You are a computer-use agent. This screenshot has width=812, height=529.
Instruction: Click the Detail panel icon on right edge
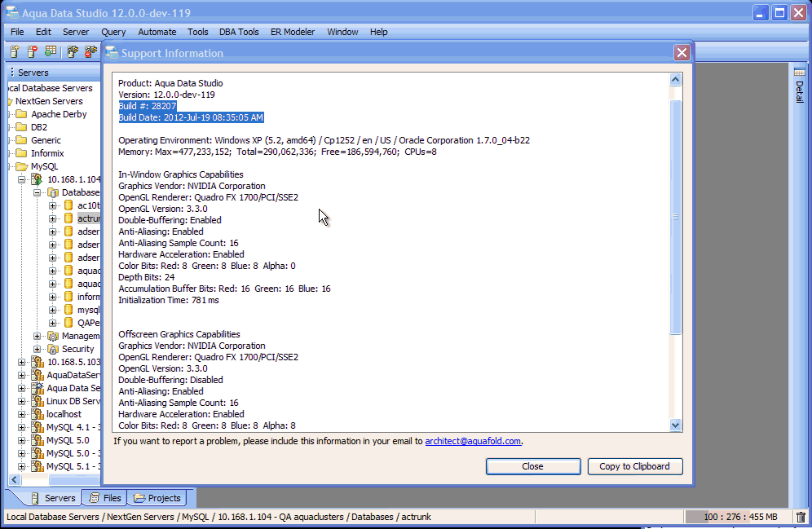(x=799, y=72)
